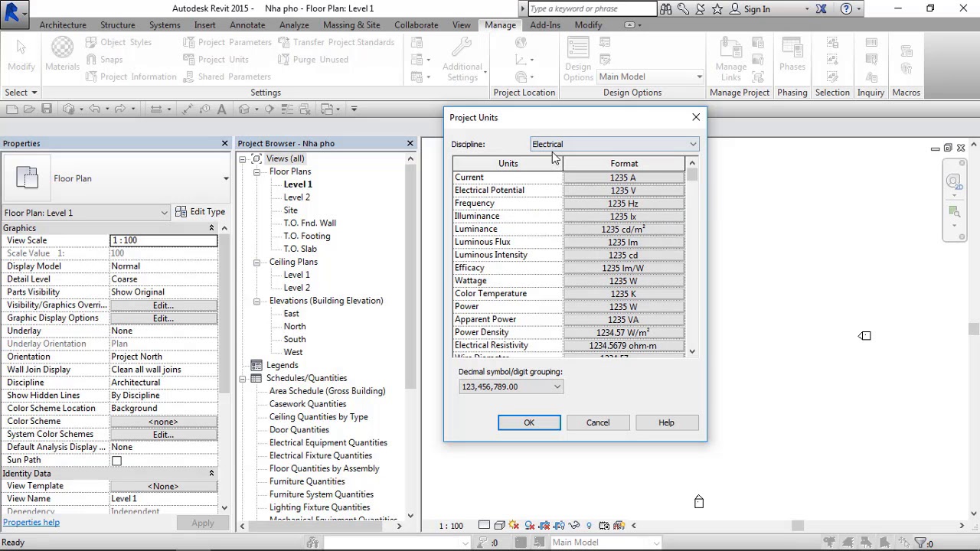Open the Select panel dropdown in ribbon

click(x=21, y=93)
